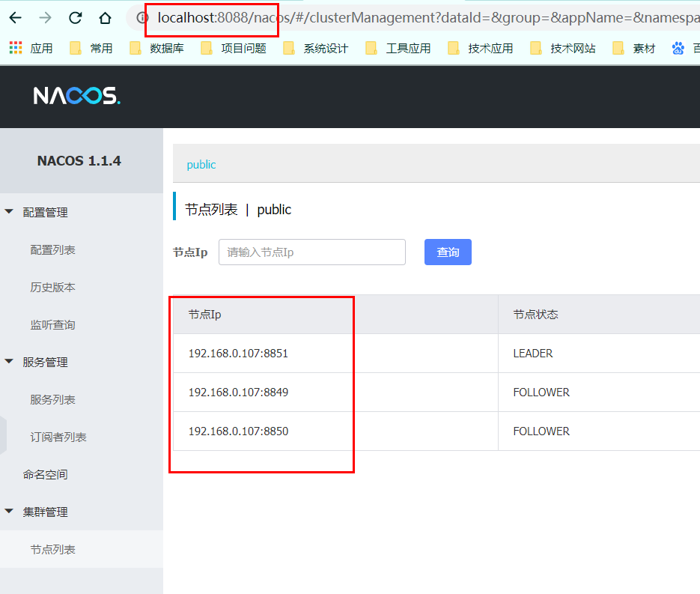Collapse the 集群管理 menu arrow
Screen dimensions: 700x594
coord(9,511)
